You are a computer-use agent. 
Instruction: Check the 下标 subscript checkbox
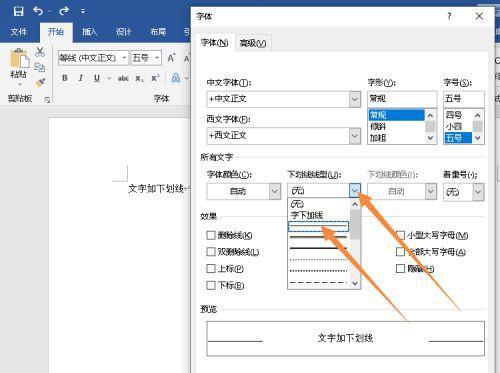pyautogui.click(x=211, y=285)
